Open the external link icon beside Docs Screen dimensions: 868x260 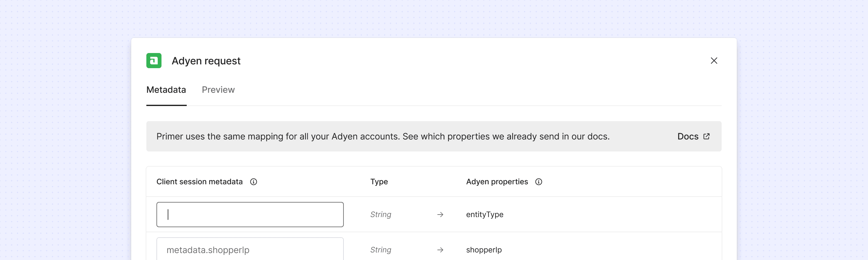(x=707, y=136)
